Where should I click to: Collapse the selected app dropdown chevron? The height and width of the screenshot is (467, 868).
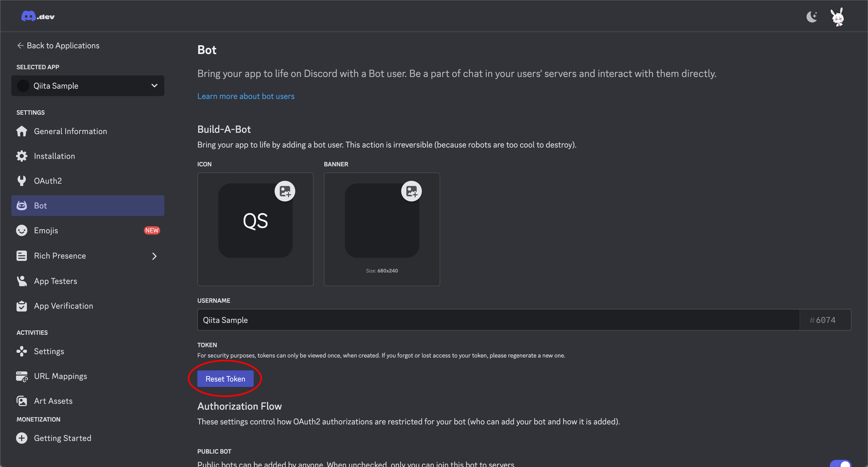tap(154, 85)
